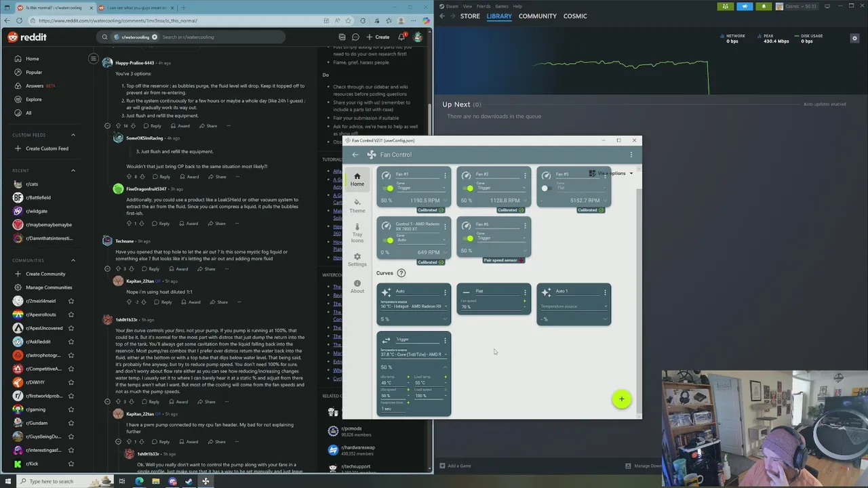Screen dimensions: 868x488
Task: Open Fan Control header three-dot menu
Action: (x=631, y=155)
